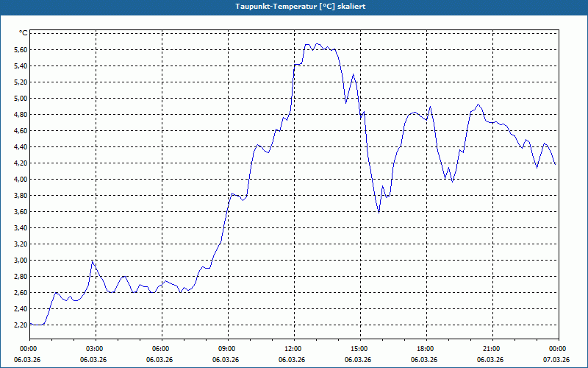This screenshot has height=368, width=588.
Task: Click the °C unit label on the y-axis
Action: (24, 33)
